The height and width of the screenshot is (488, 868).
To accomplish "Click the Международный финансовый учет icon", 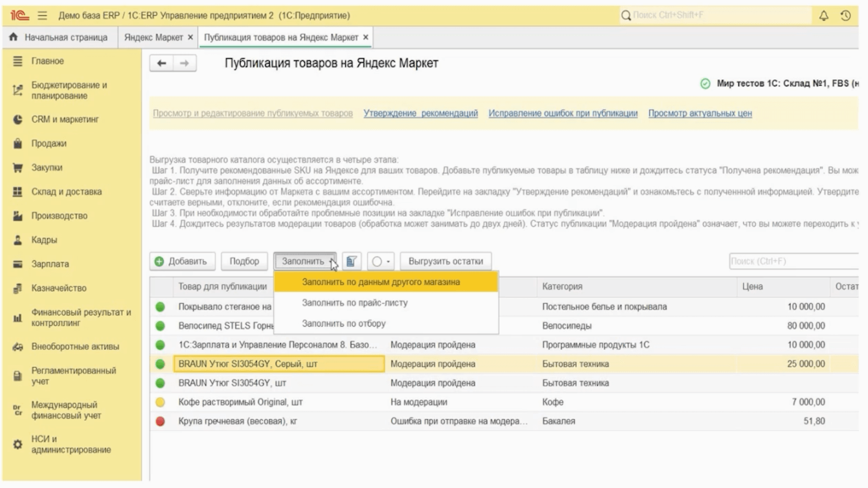I will (x=18, y=410).
